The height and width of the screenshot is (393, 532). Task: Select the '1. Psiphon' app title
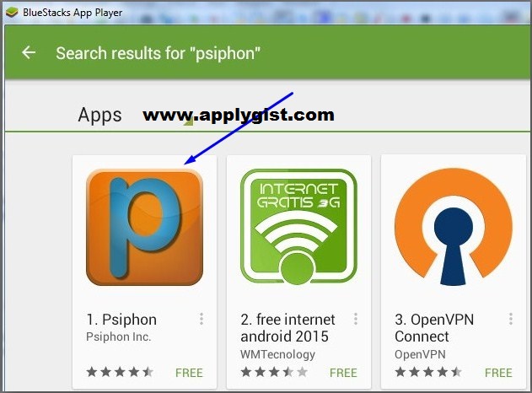click(121, 320)
